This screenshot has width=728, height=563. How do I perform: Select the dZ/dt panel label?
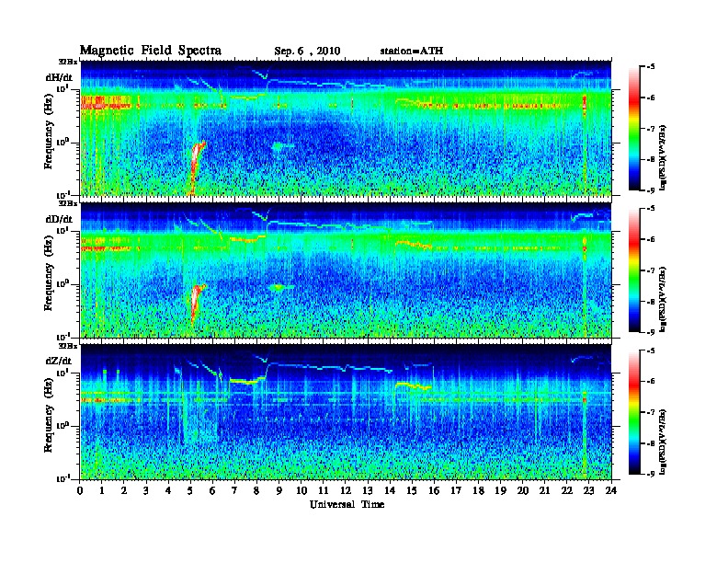59,361
